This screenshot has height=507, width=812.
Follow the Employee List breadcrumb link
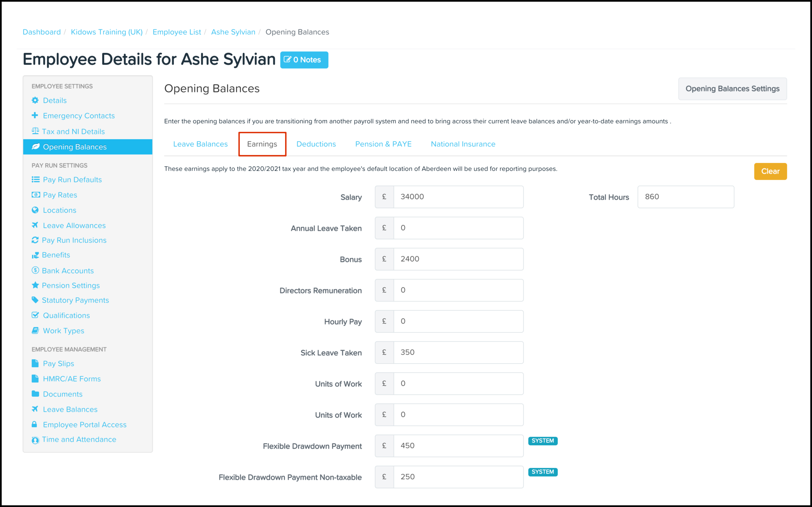point(176,32)
